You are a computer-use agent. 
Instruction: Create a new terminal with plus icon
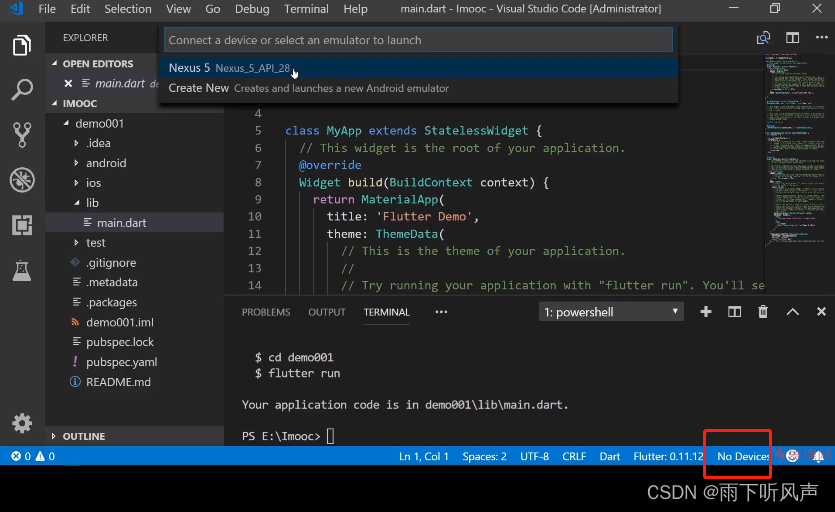[706, 312]
